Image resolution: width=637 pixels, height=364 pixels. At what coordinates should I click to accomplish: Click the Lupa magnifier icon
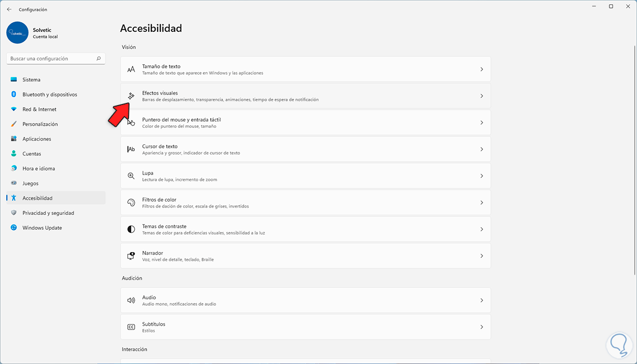[x=131, y=176]
